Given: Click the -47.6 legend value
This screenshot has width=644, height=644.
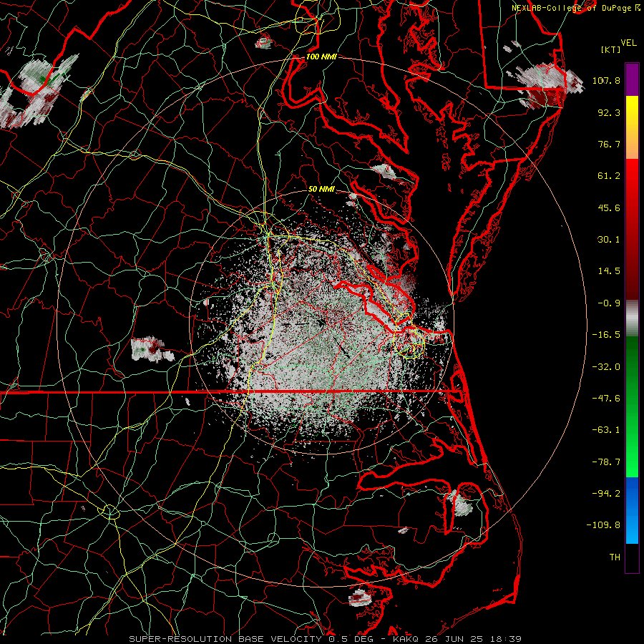Looking at the screenshot, I should point(606,399).
